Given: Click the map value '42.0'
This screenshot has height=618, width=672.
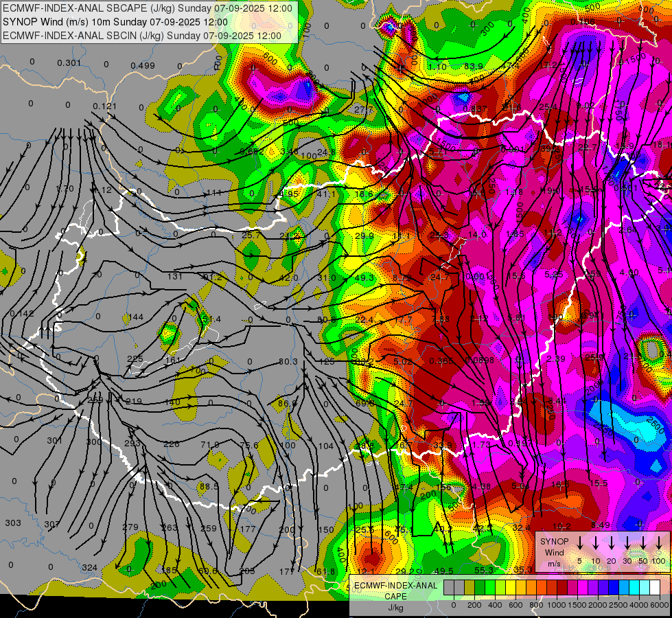Looking at the screenshot, I should (288, 278).
